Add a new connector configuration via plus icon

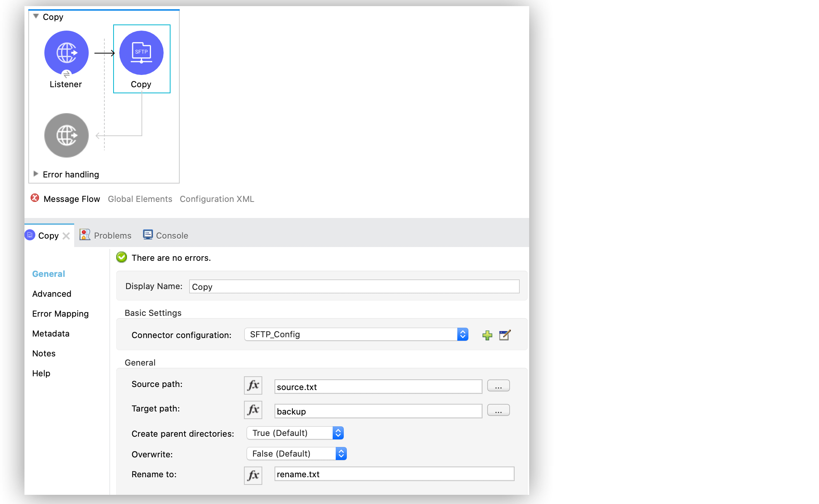click(487, 335)
